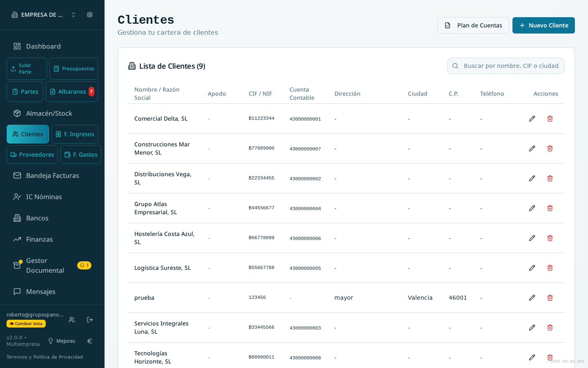Toggle view with Cambiar vista badge
This screenshot has width=588, height=368.
click(x=26, y=323)
